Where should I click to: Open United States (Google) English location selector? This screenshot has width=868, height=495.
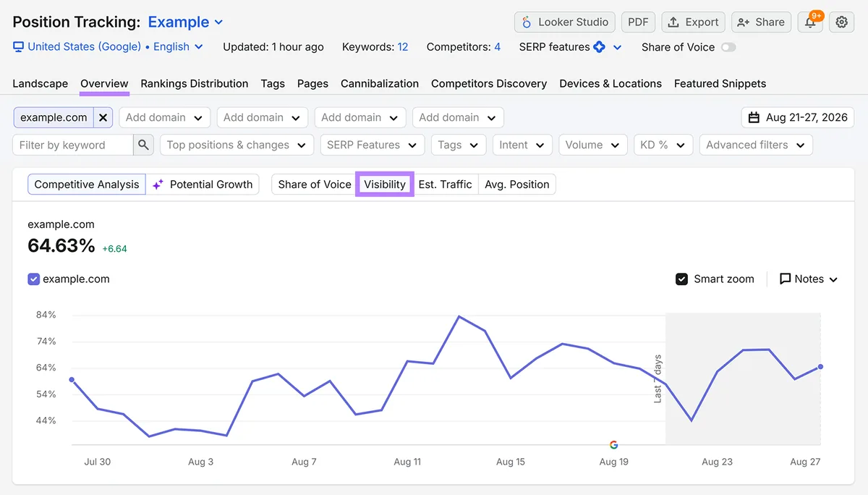coord(109,47)
